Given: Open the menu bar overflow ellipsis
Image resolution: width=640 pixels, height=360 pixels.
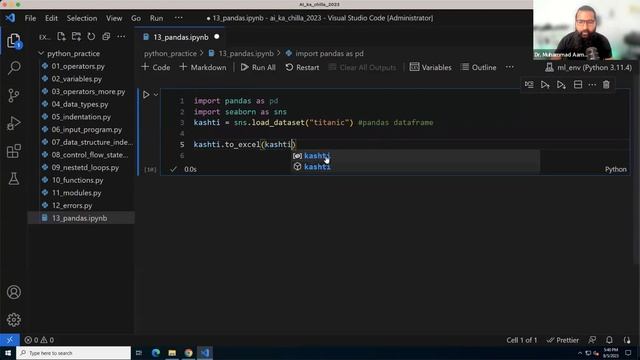Looking at the screenshot, I should 179,18.
